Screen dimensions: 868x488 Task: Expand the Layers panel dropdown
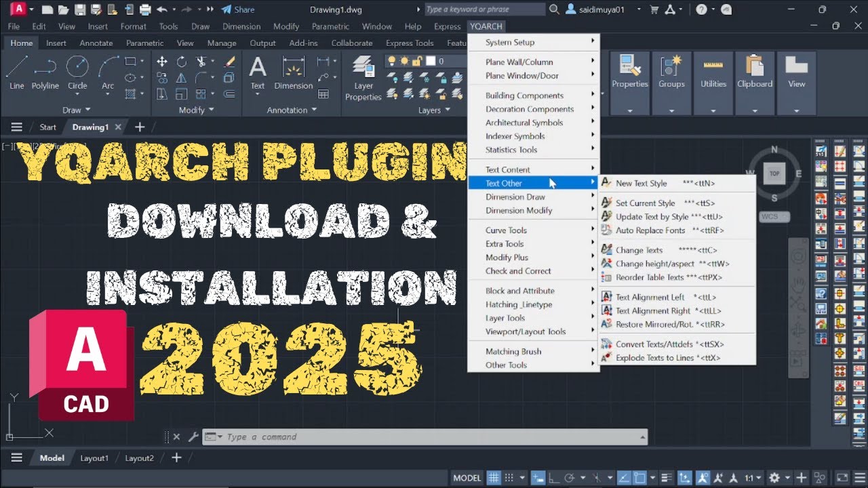click(x=434, y=110)
